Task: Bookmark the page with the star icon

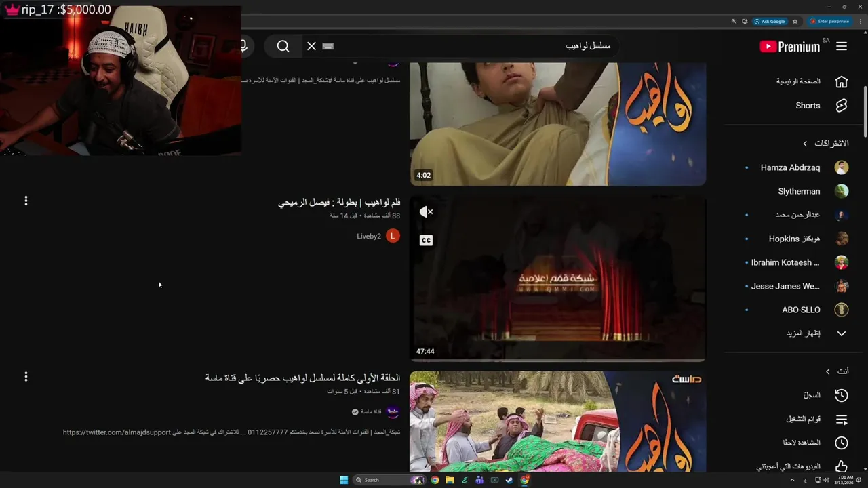Action: point(795,21)
